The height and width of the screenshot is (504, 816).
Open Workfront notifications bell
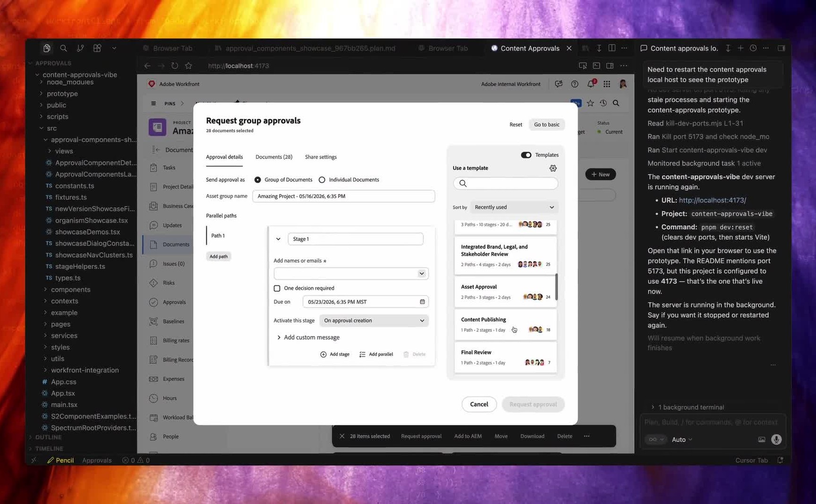[591, 84]
